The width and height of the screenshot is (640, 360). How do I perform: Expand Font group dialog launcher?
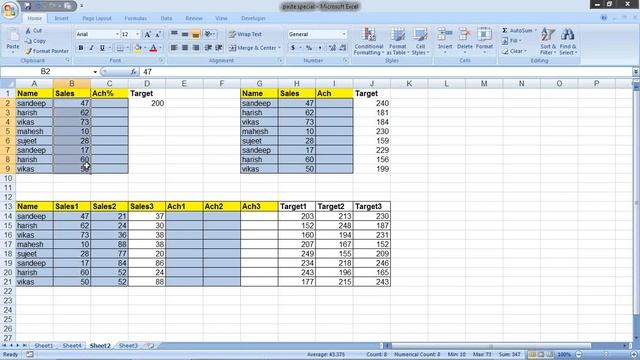pos(161,60)
